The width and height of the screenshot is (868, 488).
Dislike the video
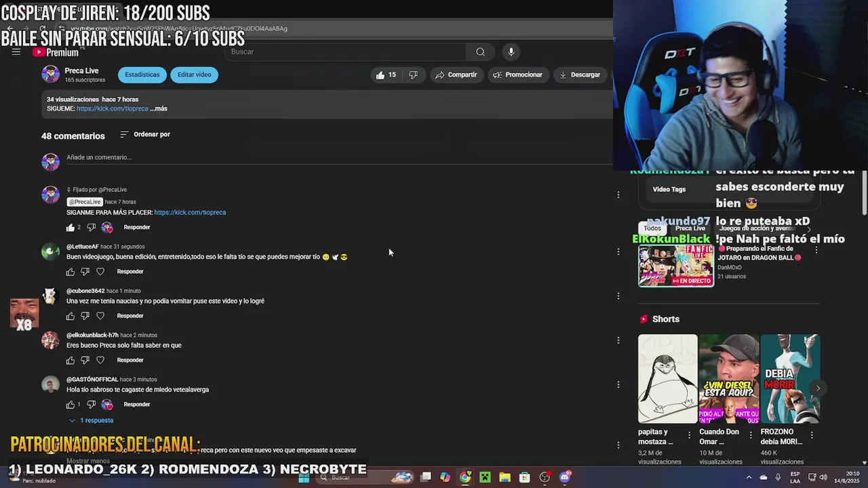[x=413, y=75]
